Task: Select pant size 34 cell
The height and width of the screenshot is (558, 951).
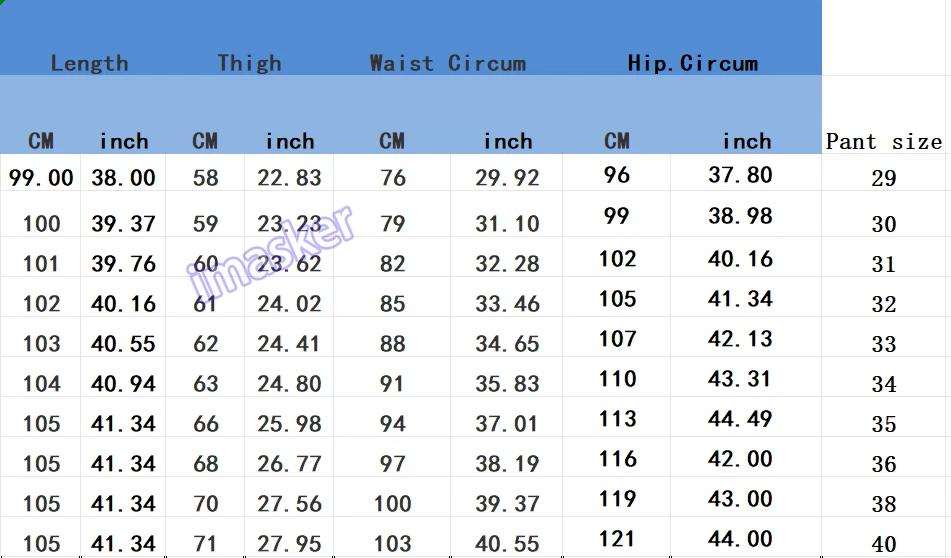Action: click(x=883, y=384)
